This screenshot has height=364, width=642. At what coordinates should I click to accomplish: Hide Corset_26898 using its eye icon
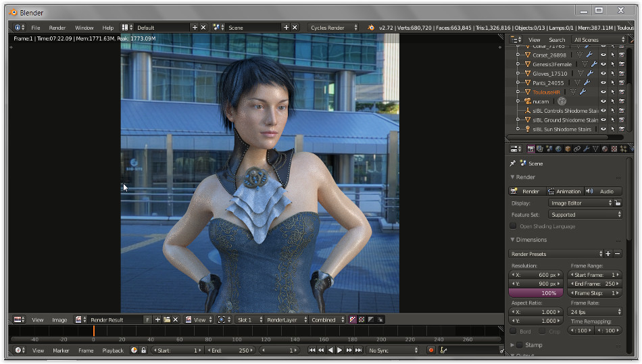tap(603, 55)
